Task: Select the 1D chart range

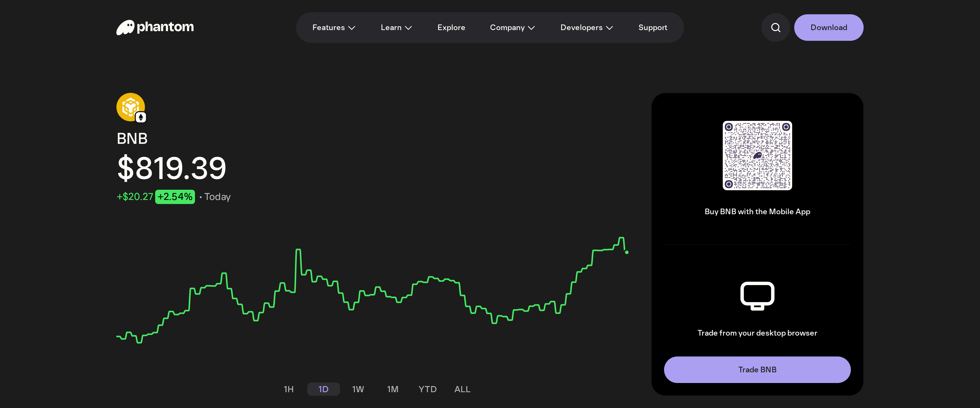Action: 323,389
